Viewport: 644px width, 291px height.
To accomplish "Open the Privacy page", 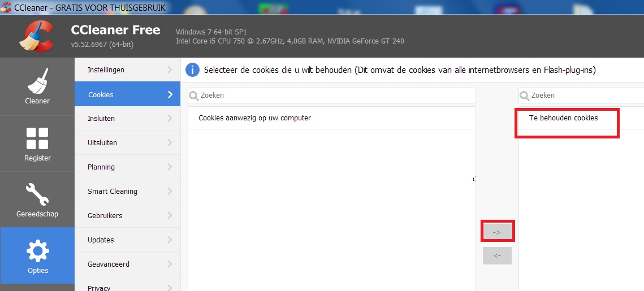I will pos(127,284).
